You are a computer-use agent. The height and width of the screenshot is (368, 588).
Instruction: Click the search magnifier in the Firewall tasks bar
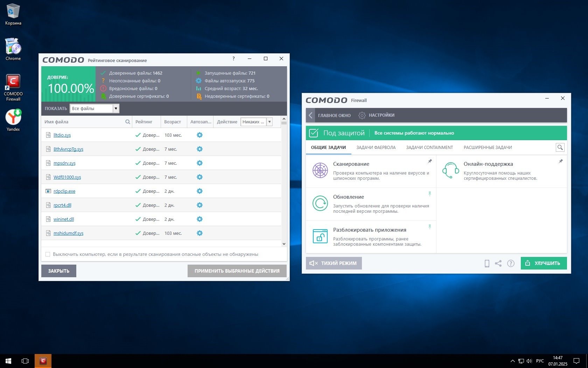click(560, 148)
